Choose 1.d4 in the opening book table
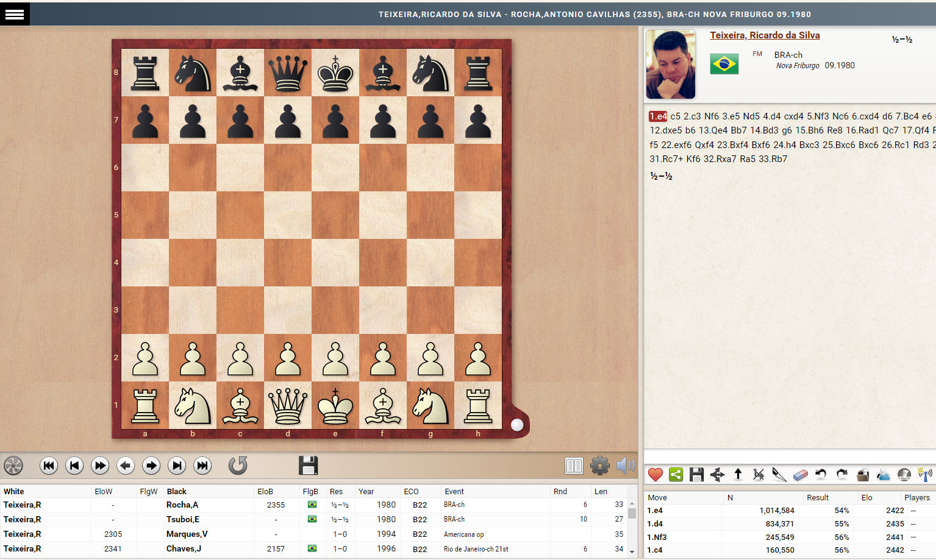The width and height of the screenshot is (936, 560). [656, 523]
